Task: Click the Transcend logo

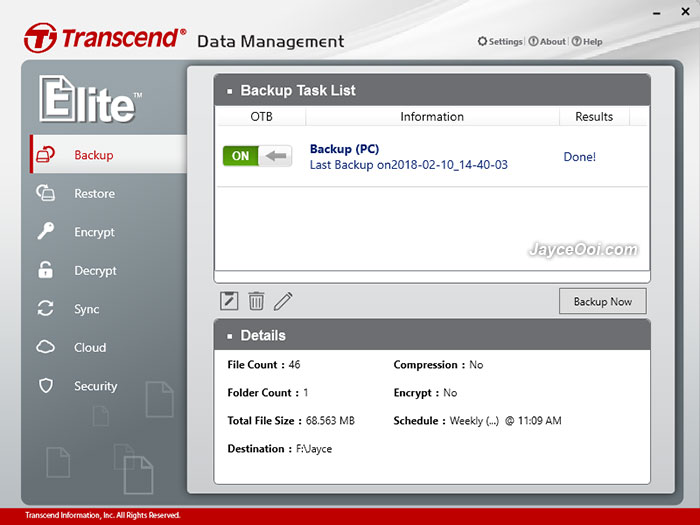Action: pyautogui.click(x=105, y=38)
